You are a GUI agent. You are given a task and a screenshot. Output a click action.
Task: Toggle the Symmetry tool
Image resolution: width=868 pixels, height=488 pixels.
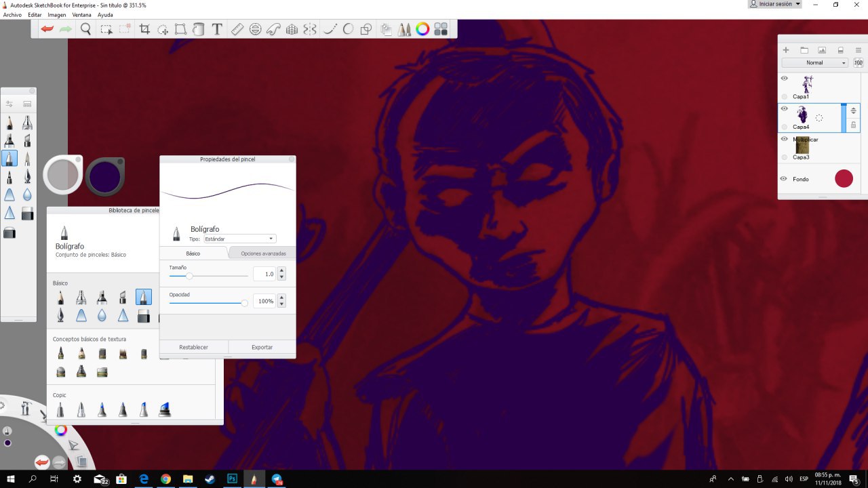tap(310, 29)
